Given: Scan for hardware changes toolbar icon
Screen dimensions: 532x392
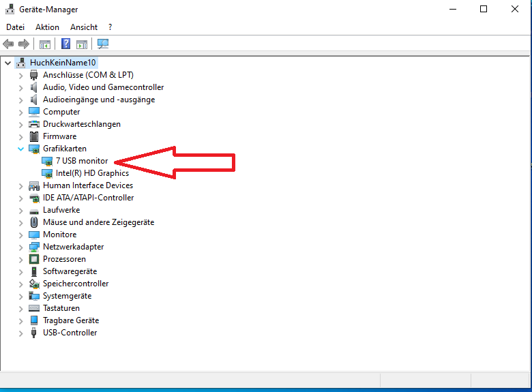Looking at the screenshot, I should tap(103, 44).
